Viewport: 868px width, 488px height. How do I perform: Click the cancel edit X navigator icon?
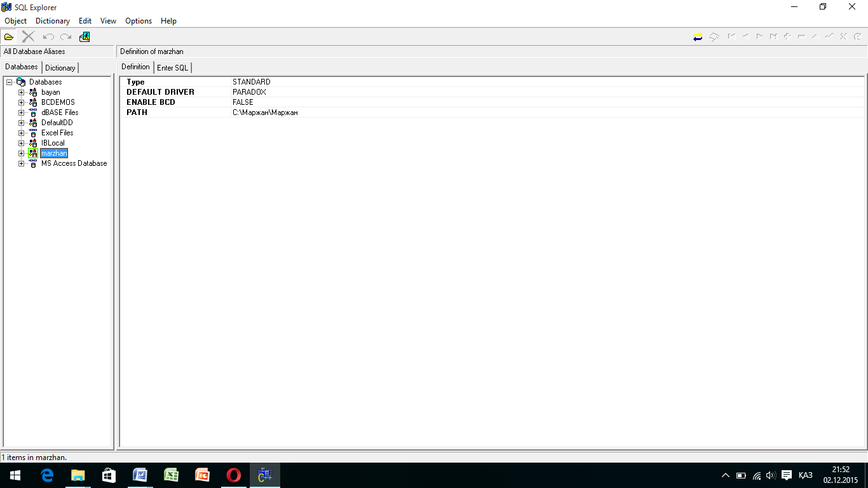coord(843,37)
